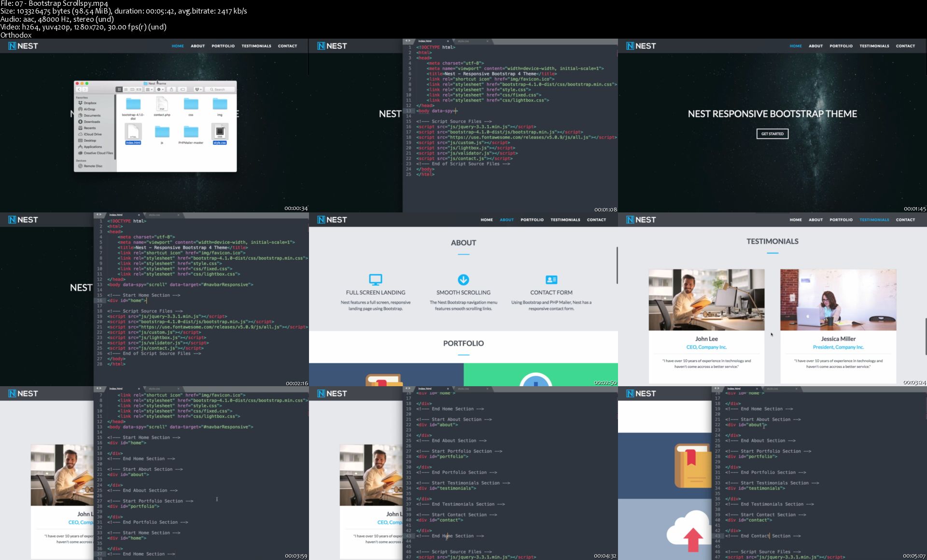Select the contact.php file icon

click(162, 104)
